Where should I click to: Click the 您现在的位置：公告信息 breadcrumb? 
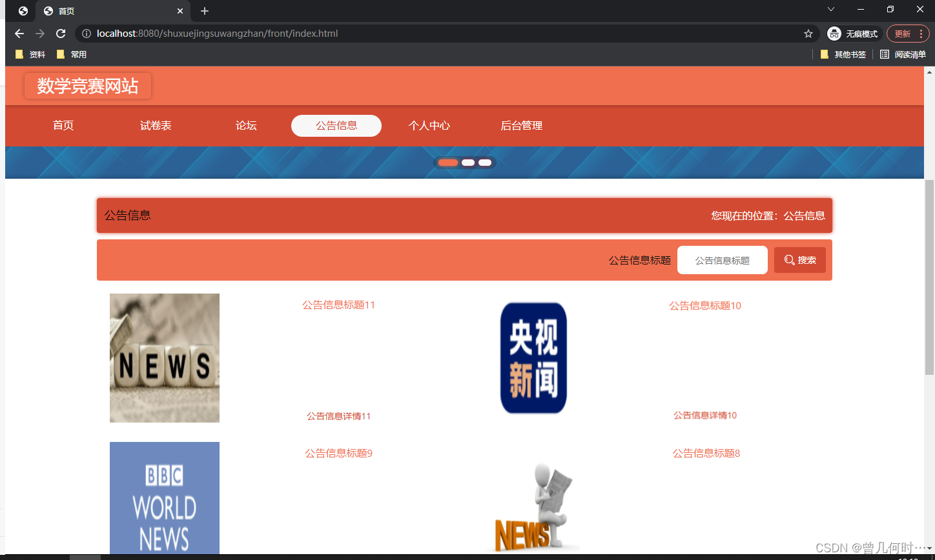768,215
